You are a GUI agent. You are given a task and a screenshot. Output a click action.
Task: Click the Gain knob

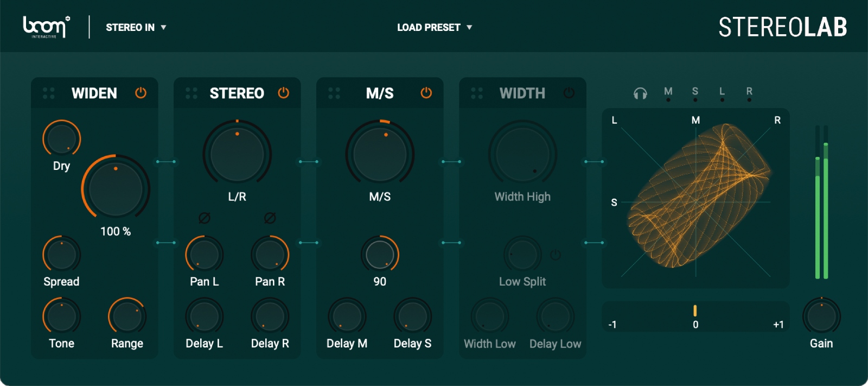tap(821, 316)
